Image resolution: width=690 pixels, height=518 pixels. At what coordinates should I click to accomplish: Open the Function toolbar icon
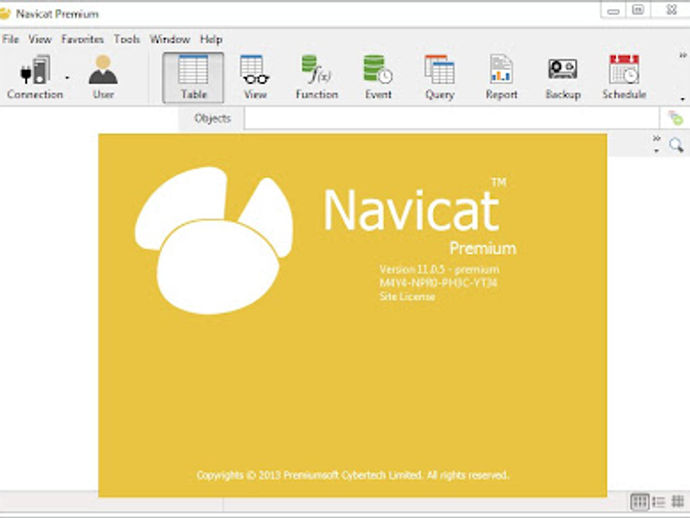coord(317,77)
